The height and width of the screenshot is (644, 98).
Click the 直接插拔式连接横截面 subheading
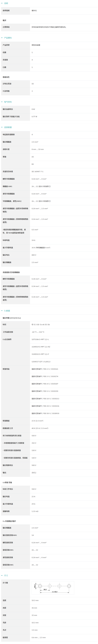pyautogui.click(x=11, y=272)
